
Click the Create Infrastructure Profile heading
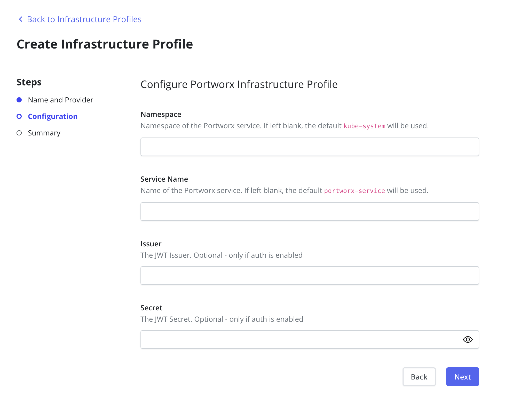(x=105, y=44)
